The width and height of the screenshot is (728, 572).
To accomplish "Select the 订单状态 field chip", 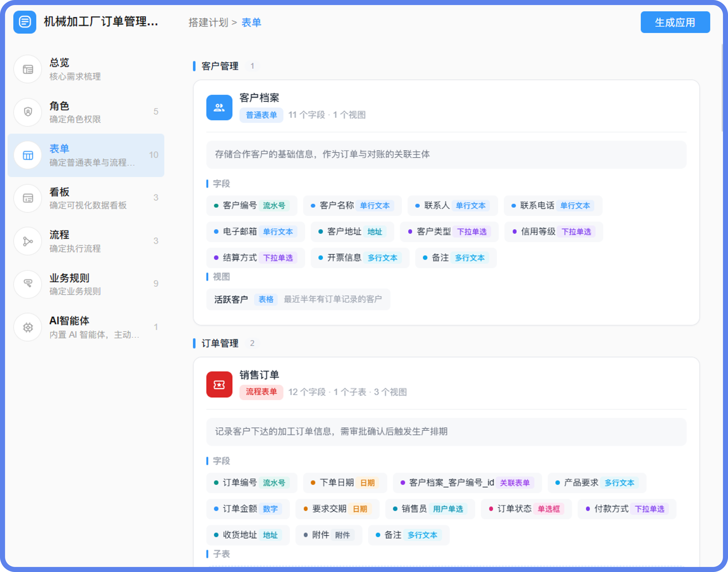I will (x=526, y=508).
